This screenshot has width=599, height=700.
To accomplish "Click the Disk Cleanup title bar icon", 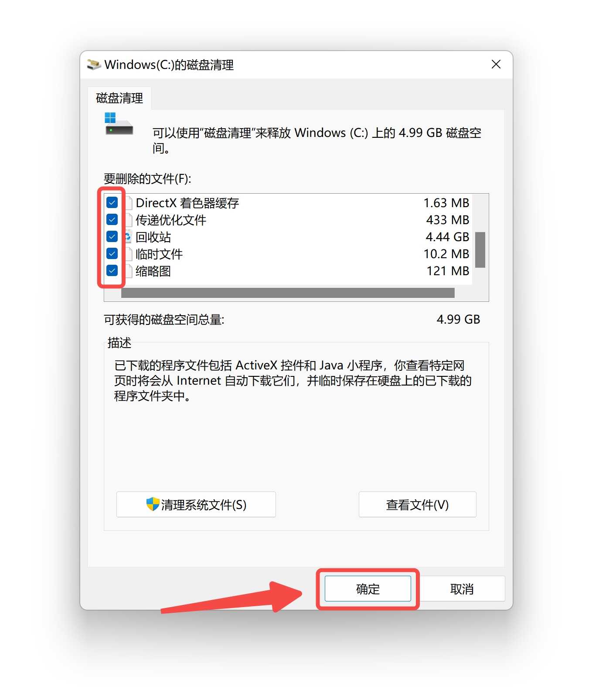I will [94, 65].
